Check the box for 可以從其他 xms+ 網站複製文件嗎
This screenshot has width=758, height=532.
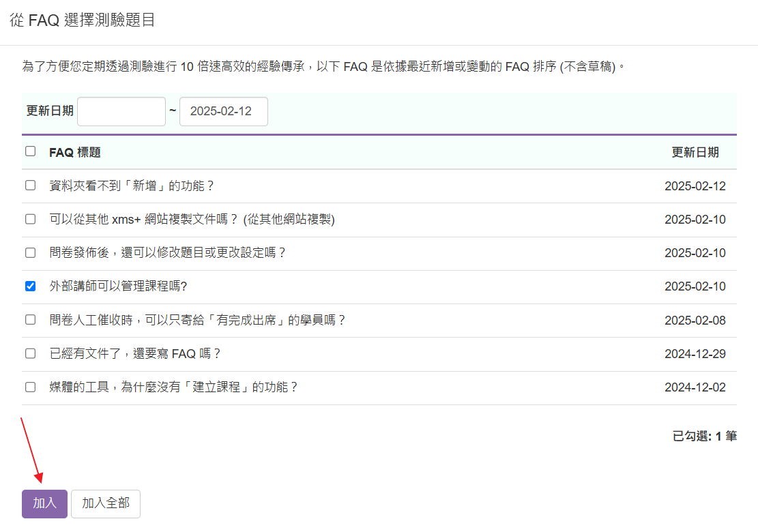[30, 219]
